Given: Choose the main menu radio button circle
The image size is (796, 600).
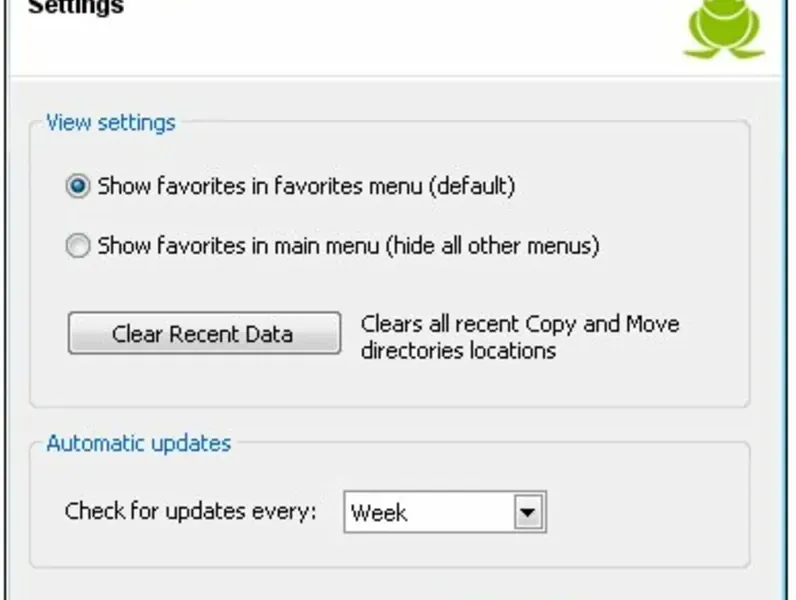Looking at the screenshot, I should pyautogui.click(x=78, y=246).
